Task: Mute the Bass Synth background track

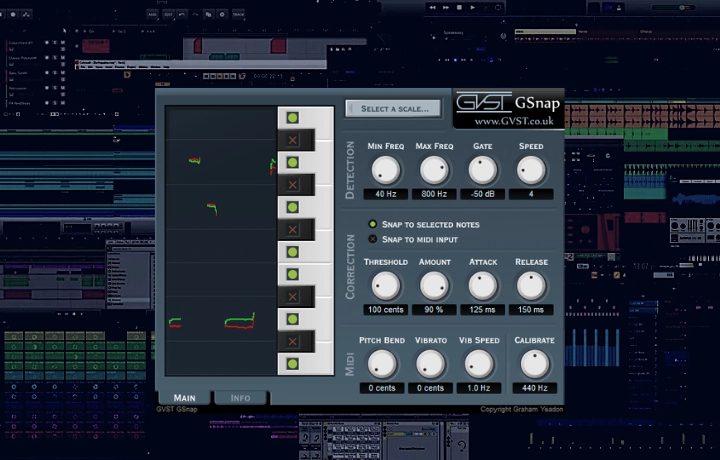Action: (62, 73)
